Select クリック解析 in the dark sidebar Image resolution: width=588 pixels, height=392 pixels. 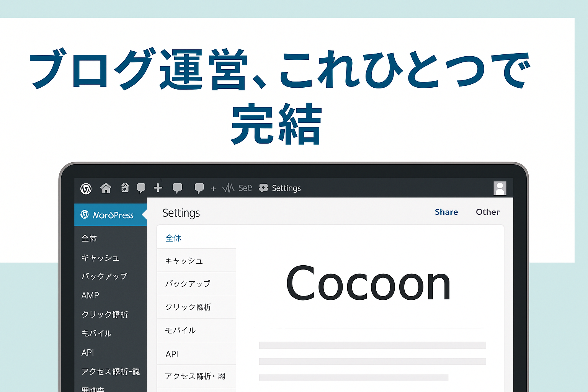click(105, 314)
